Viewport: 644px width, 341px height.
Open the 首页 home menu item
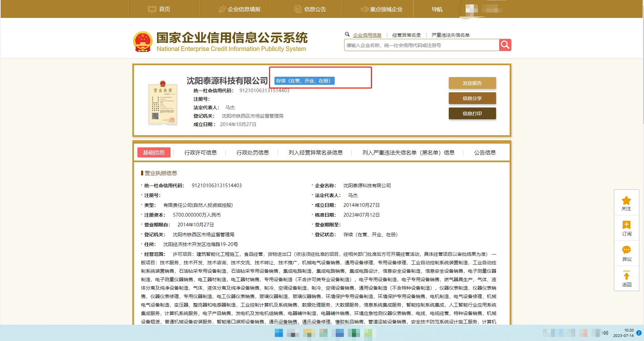point(159,9)
